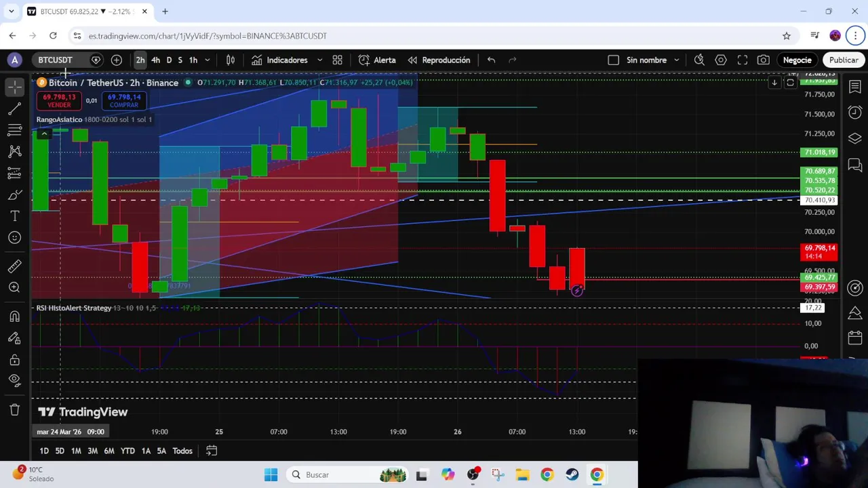Select the text annotation tool
The image size is (868, 488).
point(15,216)
